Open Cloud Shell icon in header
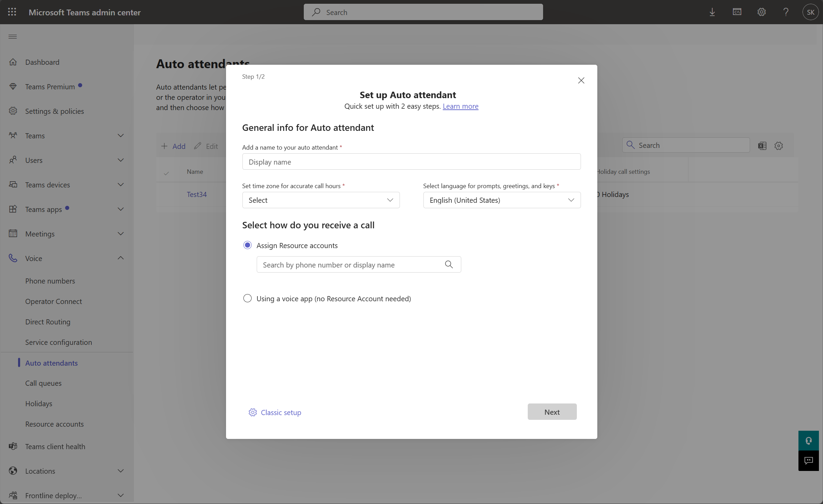Viewport: 823px width, 504px height. coord(737,12)
